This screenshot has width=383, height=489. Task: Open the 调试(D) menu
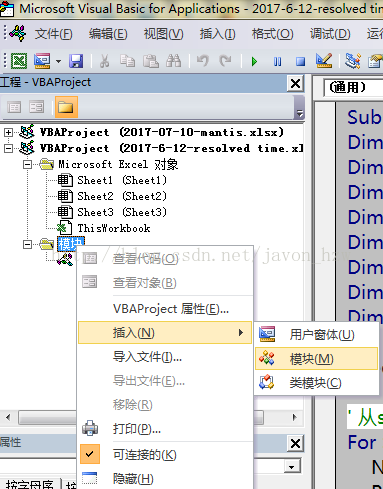[x=330, y=34]
